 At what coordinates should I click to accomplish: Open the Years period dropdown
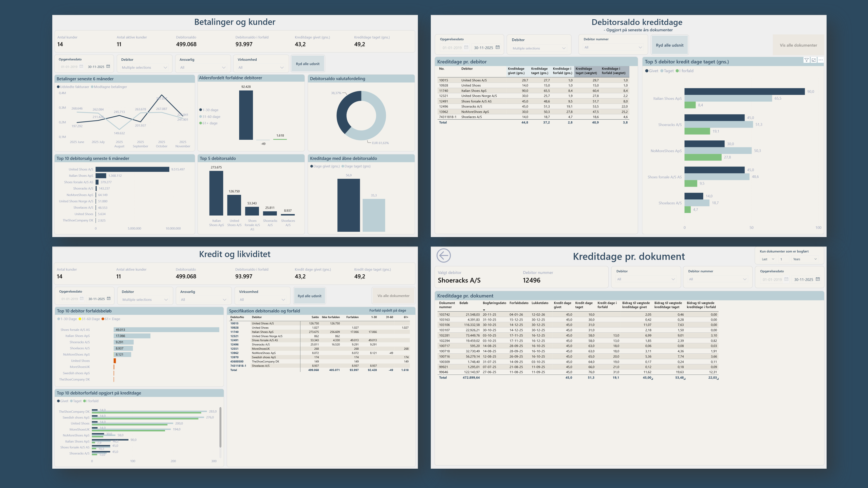pyautogui.click(x=805, y=259)
